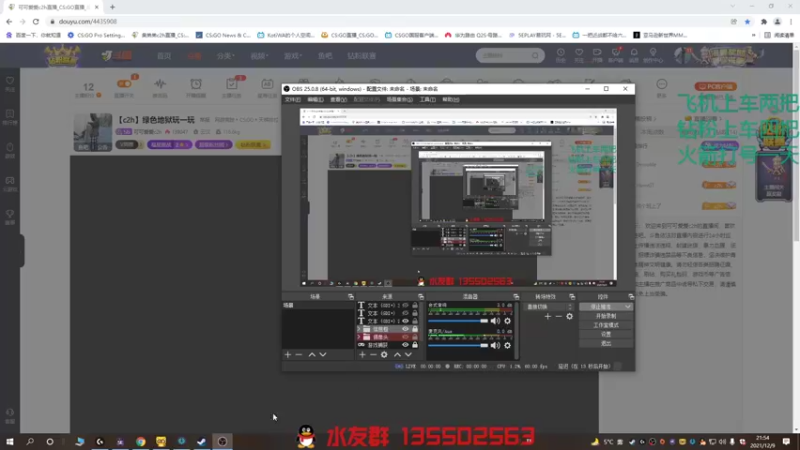Toggle the lock on the bottom capture source
The width and height of the screenshot is (800, 450).
click(415, 345)
